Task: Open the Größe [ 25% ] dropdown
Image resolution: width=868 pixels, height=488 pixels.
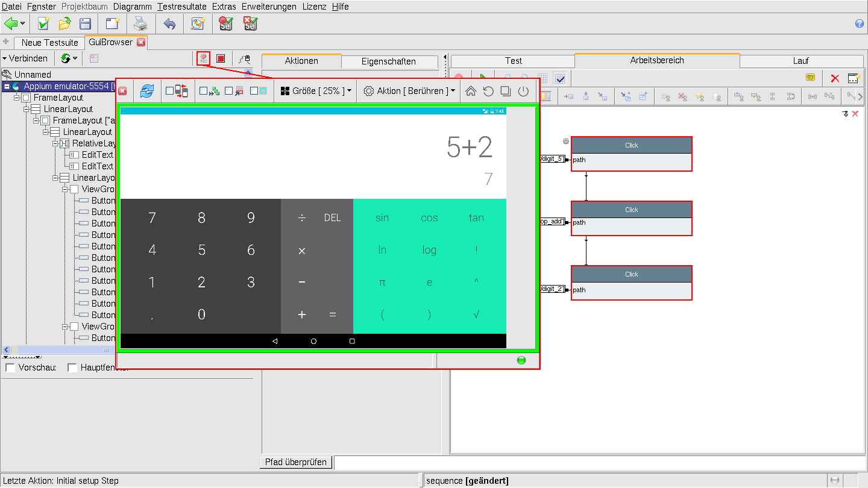Action: coord(316,91)
